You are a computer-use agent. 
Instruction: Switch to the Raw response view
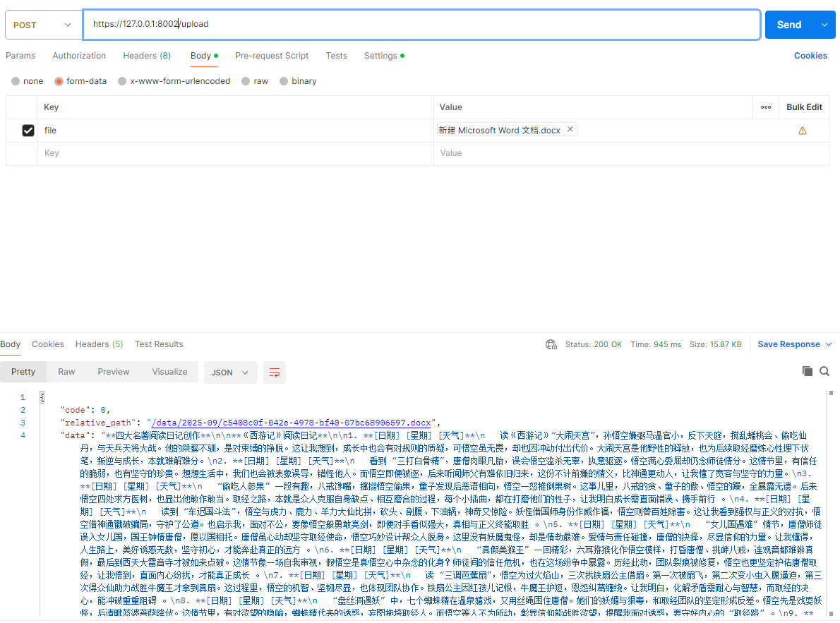click(66, 371)
